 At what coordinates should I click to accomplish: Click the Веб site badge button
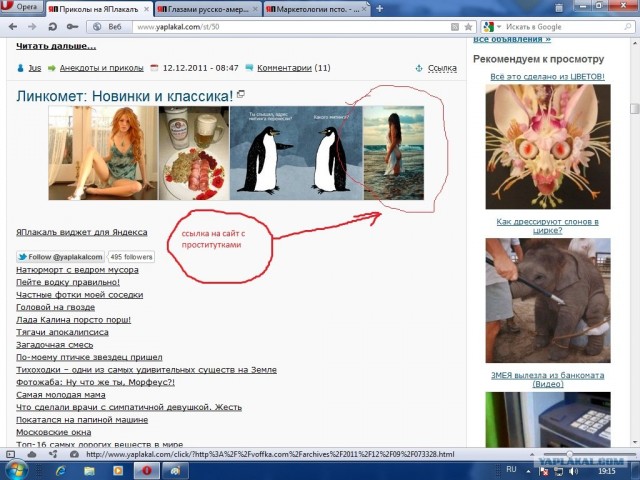[x=109, y=27]
